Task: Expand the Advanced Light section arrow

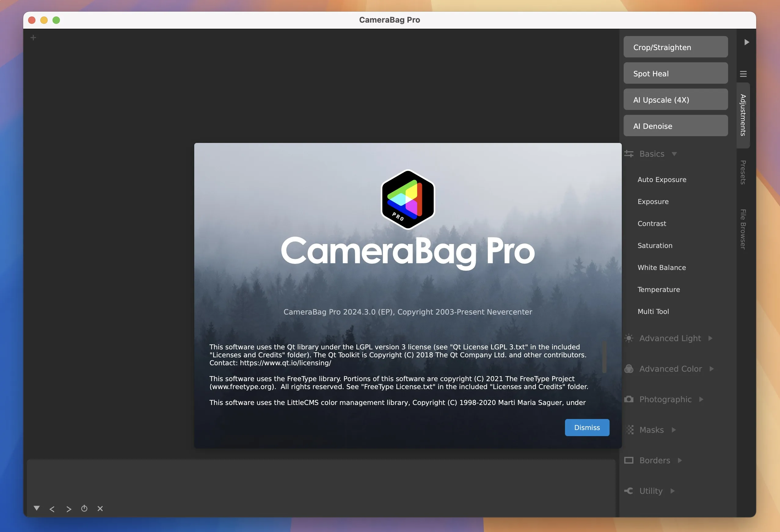Action: point(710,338)
